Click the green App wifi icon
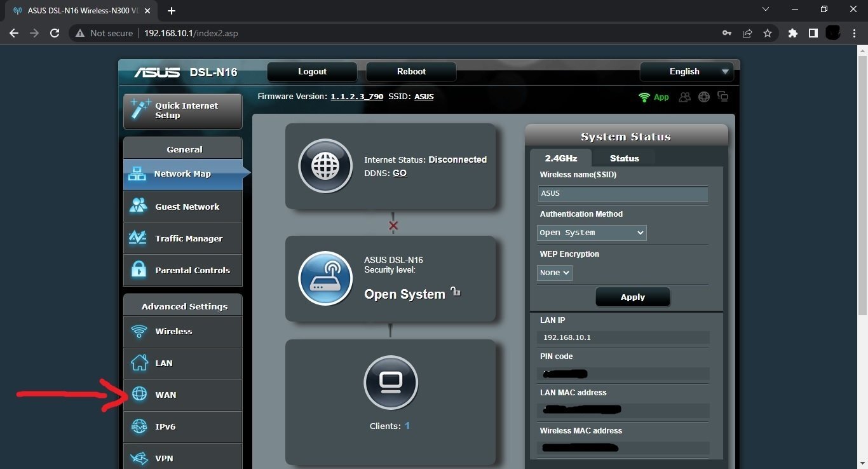868x469 pixels. point(644,97)
